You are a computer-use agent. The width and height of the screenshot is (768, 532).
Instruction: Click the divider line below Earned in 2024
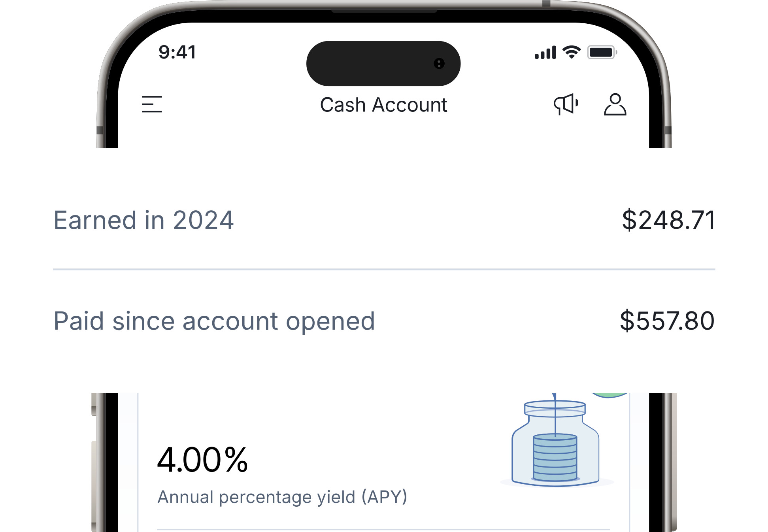tap(383, 270)
